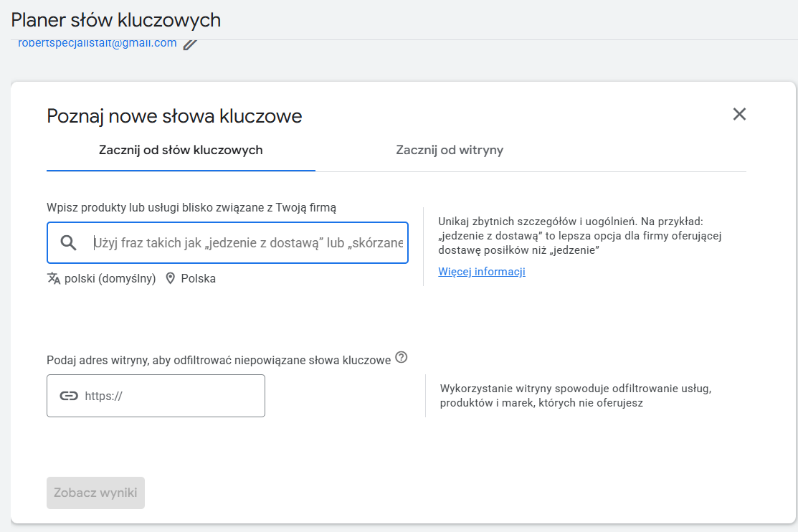Change the targeted country from Polska
798x532 pixels.
198,278
